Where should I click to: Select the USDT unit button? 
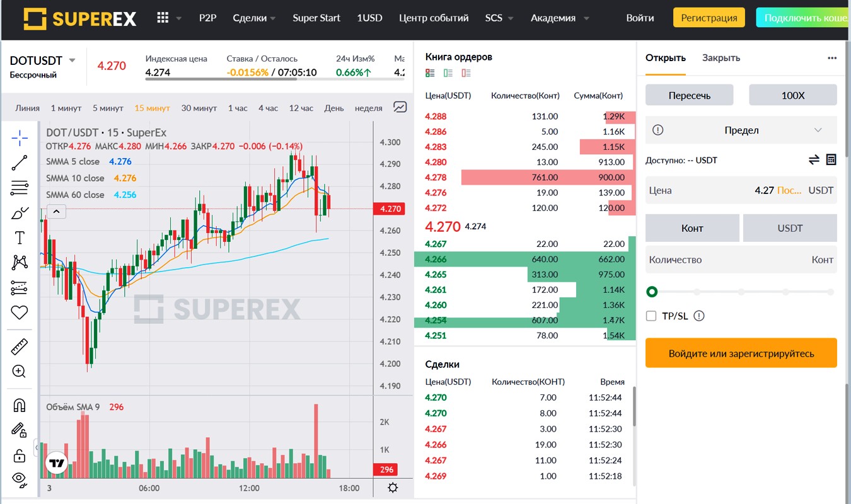coord(790,228)
